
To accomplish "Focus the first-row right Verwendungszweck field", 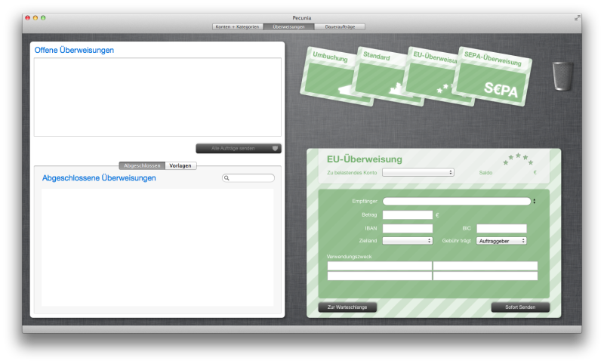I will 485,266.
